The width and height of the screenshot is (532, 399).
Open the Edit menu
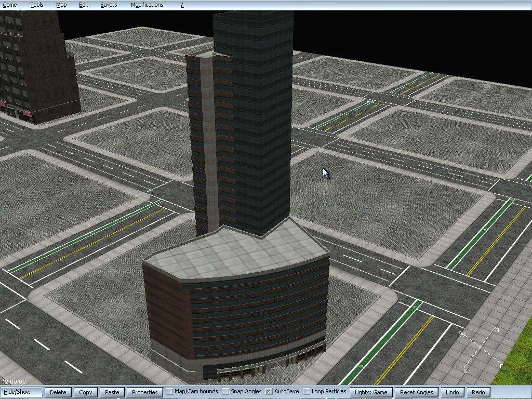coord(84,5)
